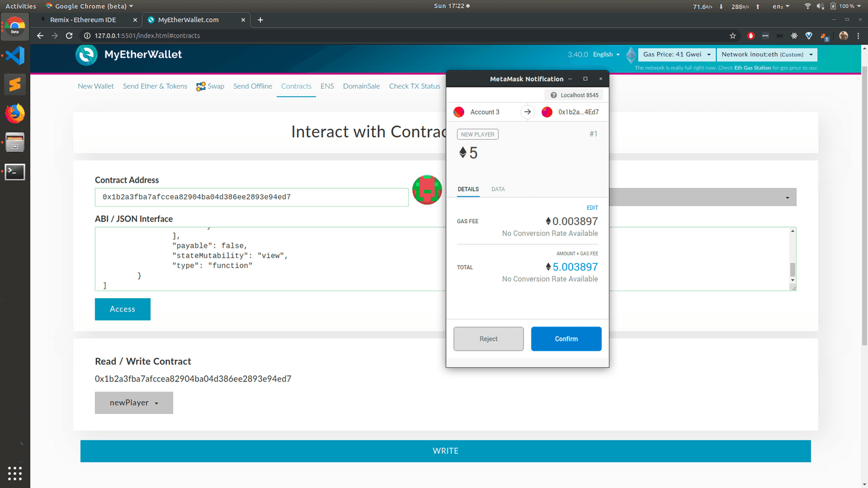Open Google Chrome (beta) app menu
The height and width of the screenshot is (488, 868).
point(89,6)
